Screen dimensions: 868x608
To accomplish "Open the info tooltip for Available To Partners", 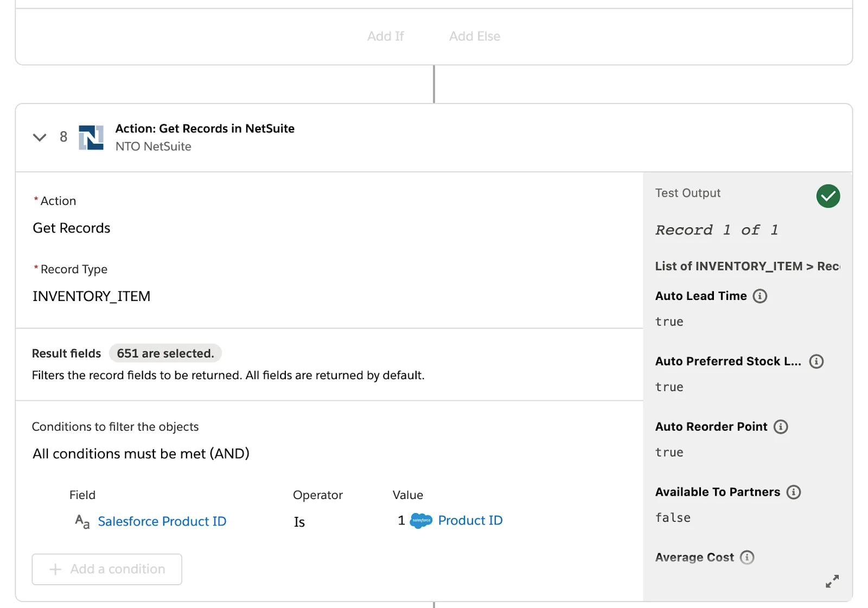I will click(x=794, y=492).
